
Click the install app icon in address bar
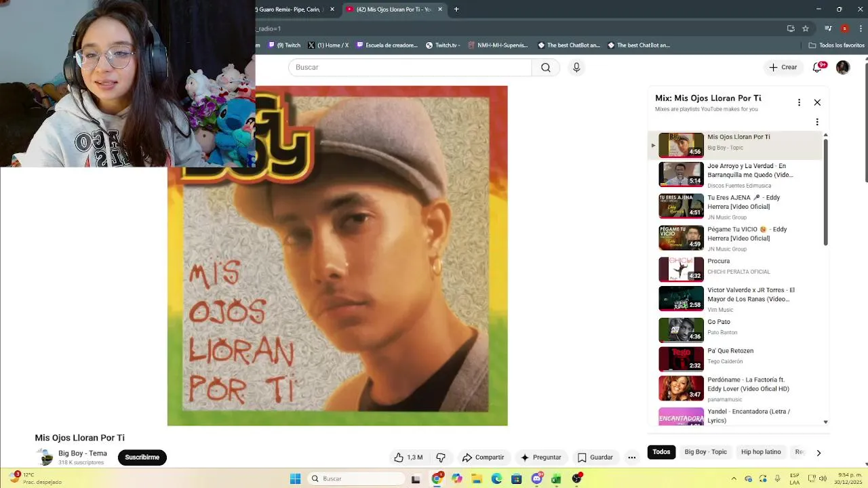(x=791, y=28)
